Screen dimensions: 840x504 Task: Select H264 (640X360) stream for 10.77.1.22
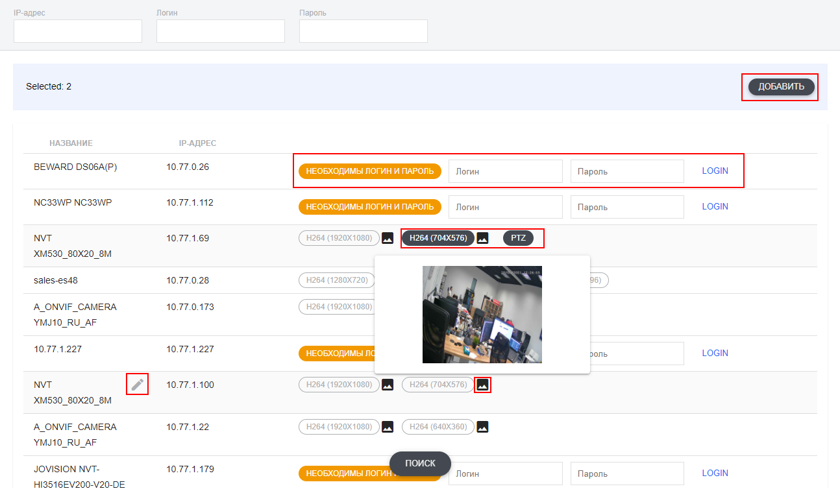coord(438,427)
